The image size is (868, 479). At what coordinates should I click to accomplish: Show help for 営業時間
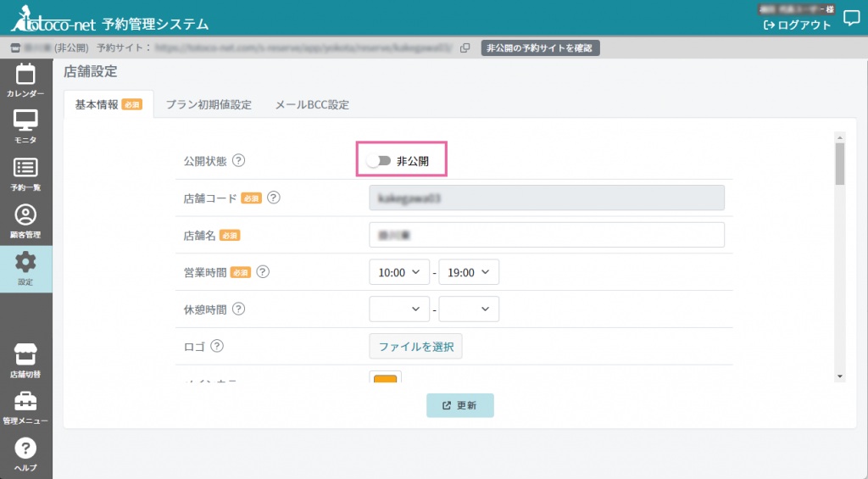point(263,272)
